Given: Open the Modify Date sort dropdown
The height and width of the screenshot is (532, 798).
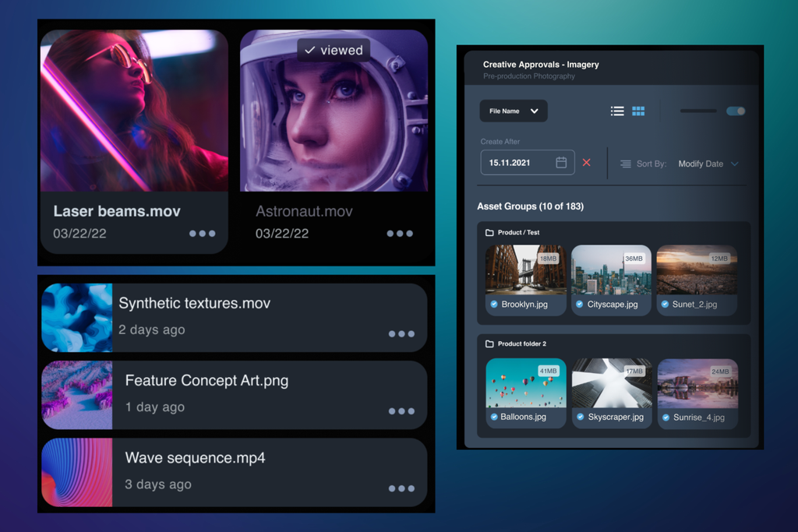Looking at the screenshot, I should click(x=701, y=164).
